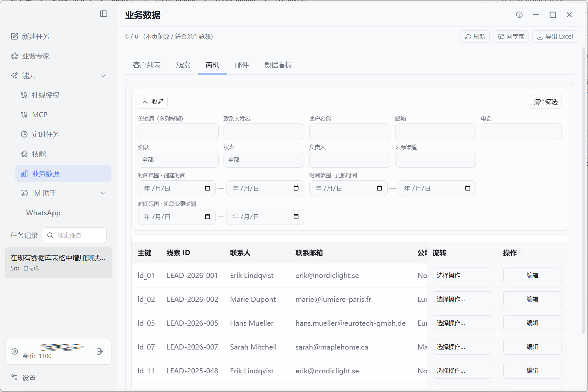Switch to 线索 tab
Image resolution: width=588 pixels, height=392 pixels.
[183, 65]
